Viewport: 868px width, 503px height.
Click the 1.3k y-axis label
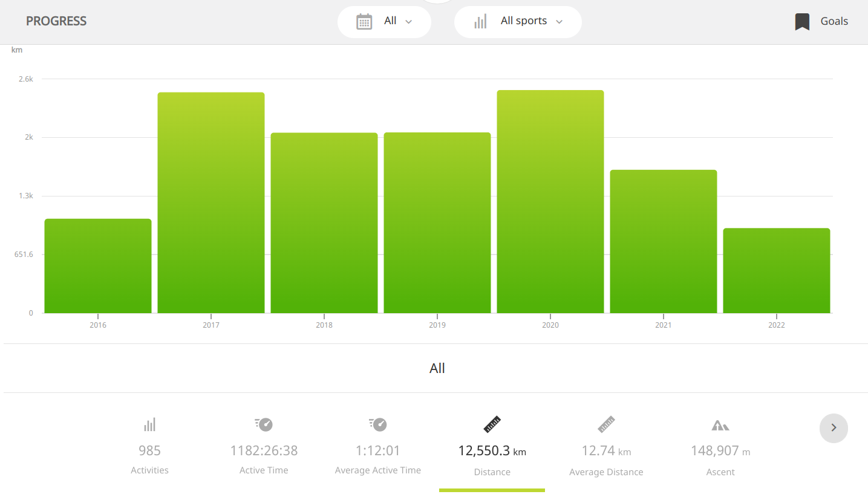click(26, 196)
